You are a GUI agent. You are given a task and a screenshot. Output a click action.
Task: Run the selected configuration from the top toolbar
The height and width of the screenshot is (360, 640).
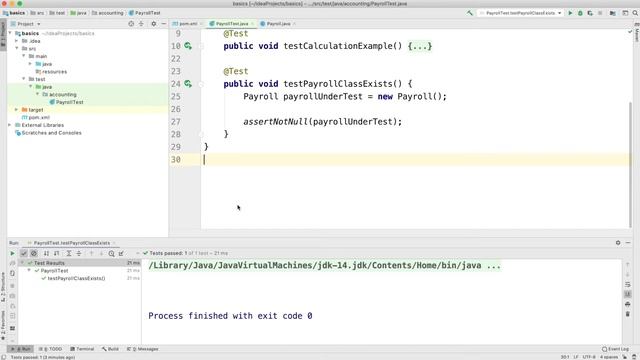(570, 13)
